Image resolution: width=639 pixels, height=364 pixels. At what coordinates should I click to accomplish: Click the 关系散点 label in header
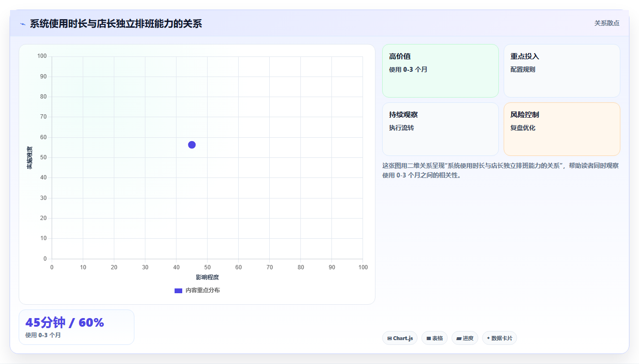pyautogui.click(x=606, y=23)
